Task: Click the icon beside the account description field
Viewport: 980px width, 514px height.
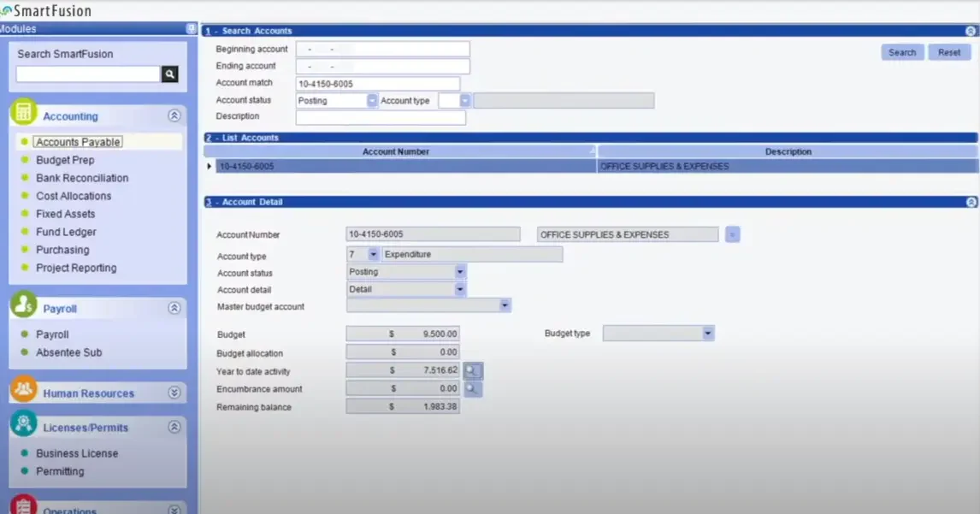Action: [x=733, y=234]
